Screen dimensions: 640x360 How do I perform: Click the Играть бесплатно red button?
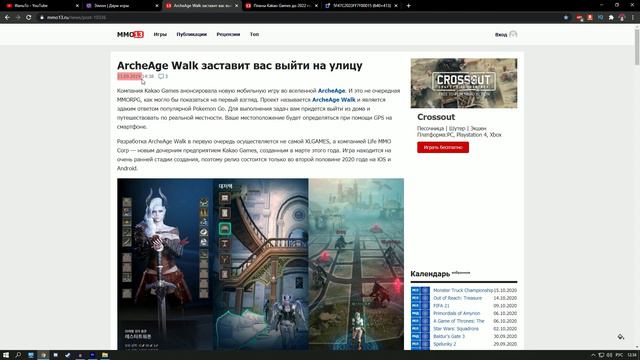443,147
